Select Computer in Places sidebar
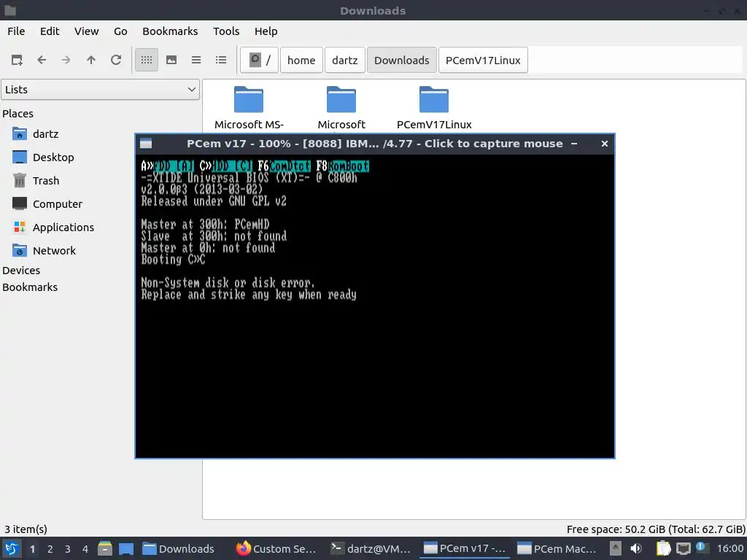Viewport: 747px width, 560px height. (x=47, y=204)
